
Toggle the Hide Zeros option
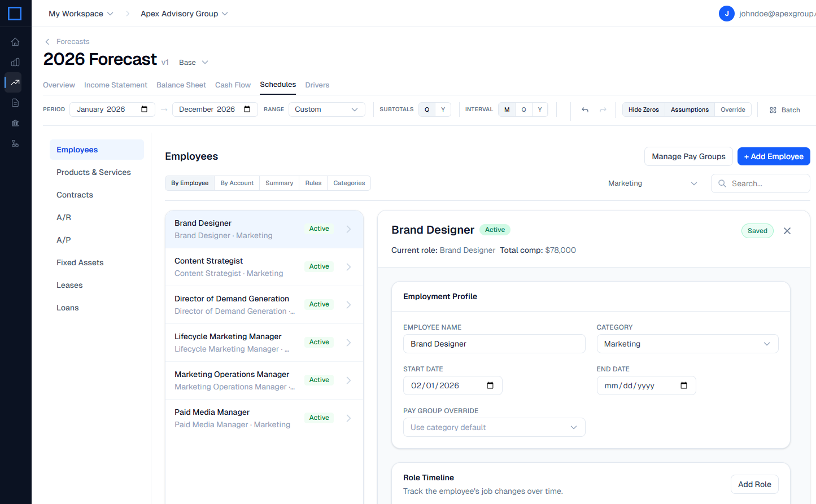tap(643, 110)
